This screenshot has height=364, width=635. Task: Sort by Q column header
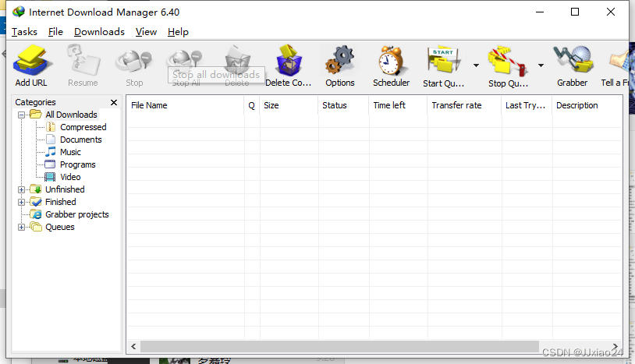pos(252,105)
